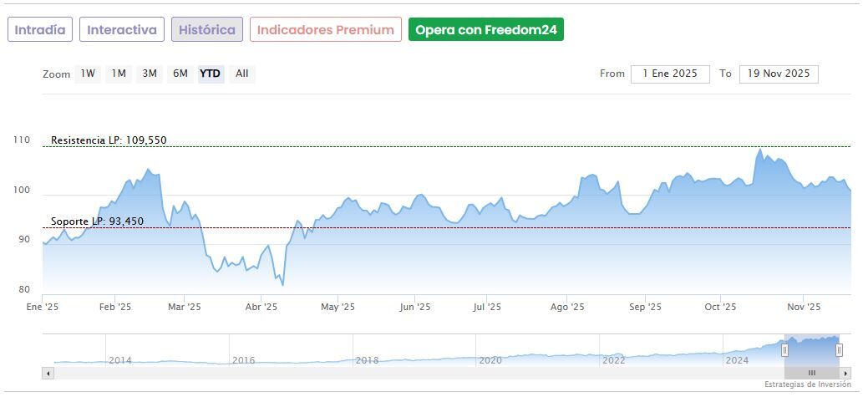The image size is (868, 397).
Task: Show All historical data range
Action: [241, 74]
